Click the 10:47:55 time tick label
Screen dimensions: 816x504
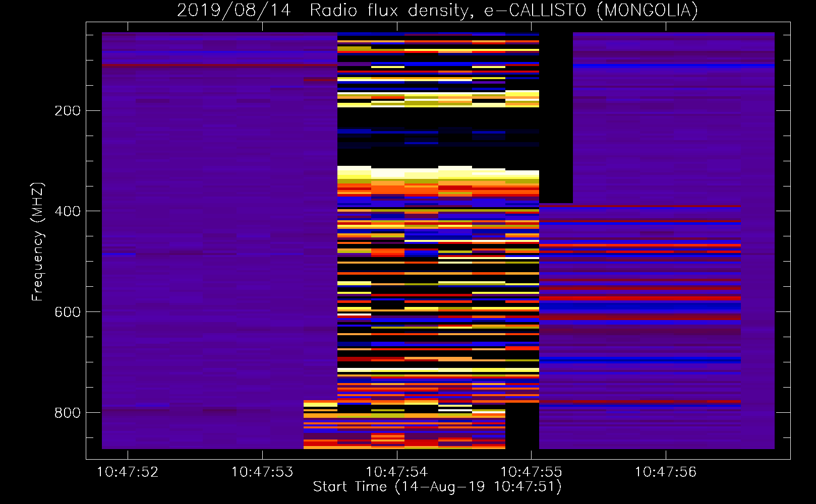pos(531,472)
